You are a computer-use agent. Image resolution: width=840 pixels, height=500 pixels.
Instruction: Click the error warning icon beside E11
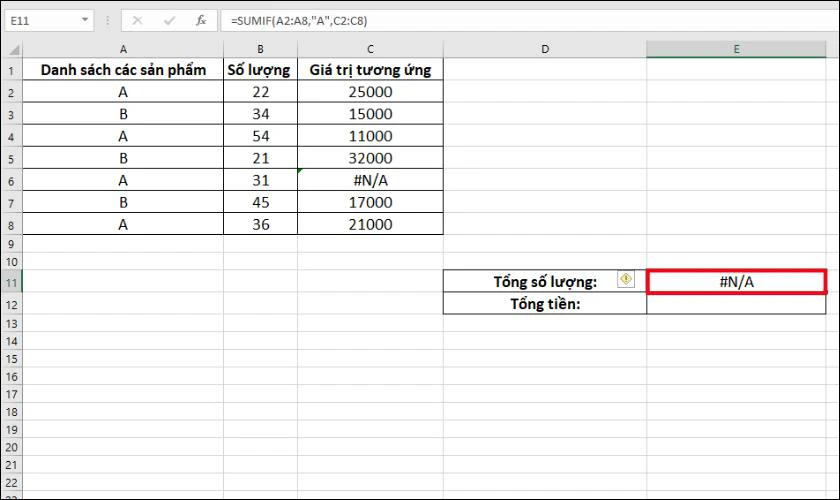(626, 279)
